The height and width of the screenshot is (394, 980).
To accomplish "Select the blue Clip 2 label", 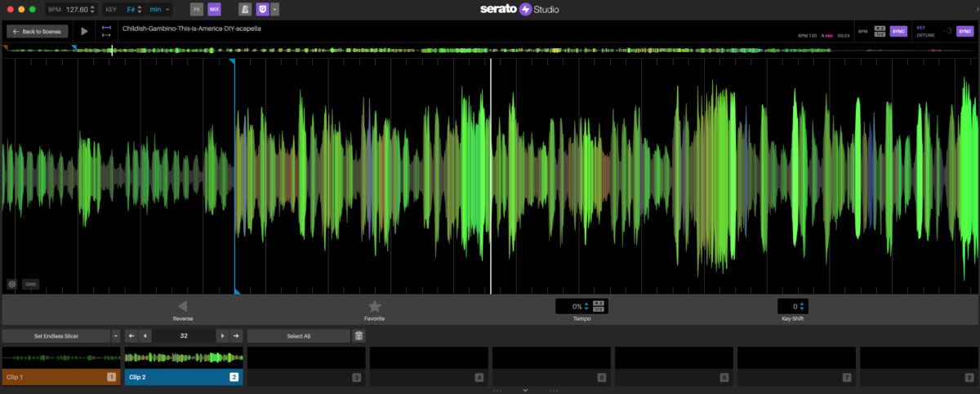I will (x=184, y=377).
